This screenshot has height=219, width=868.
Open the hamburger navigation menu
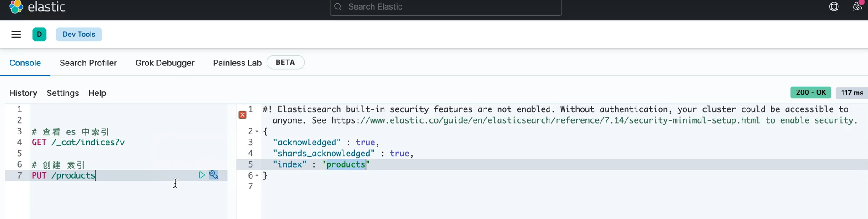(x=16, y=35)
